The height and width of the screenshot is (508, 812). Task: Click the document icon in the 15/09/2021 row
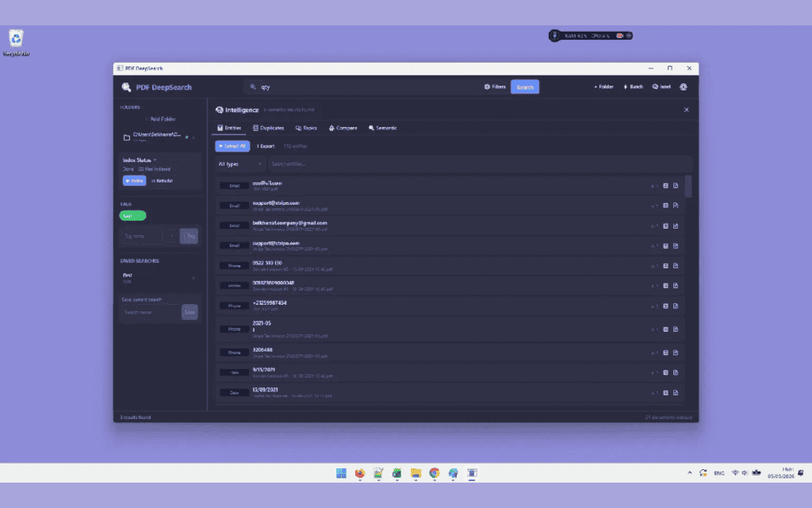676,393
